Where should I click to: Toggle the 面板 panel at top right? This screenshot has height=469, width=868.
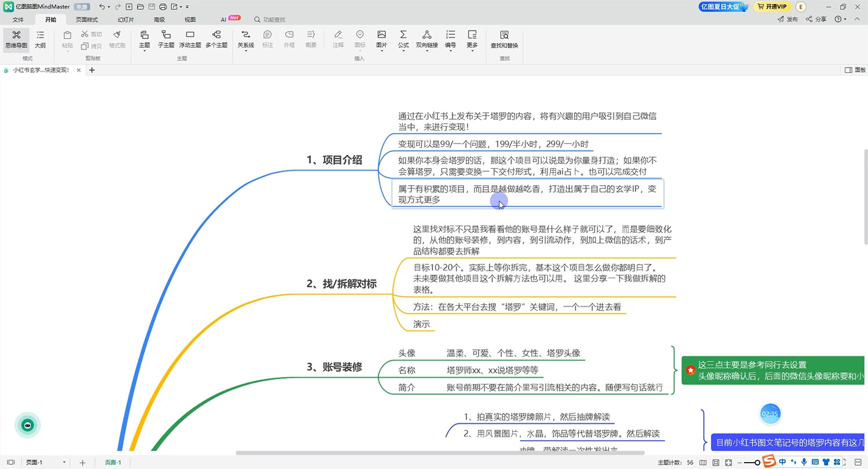coord(850,69)
